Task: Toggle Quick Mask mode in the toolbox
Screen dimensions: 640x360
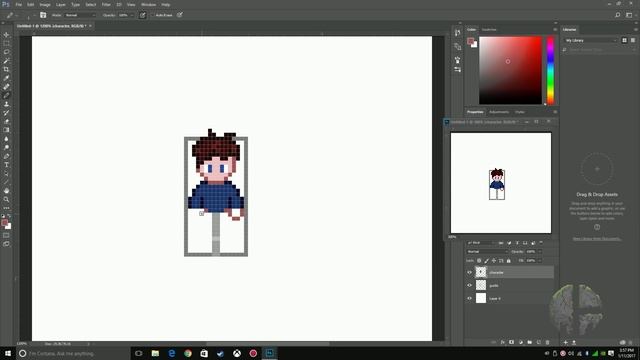Action: click(6, 235)
